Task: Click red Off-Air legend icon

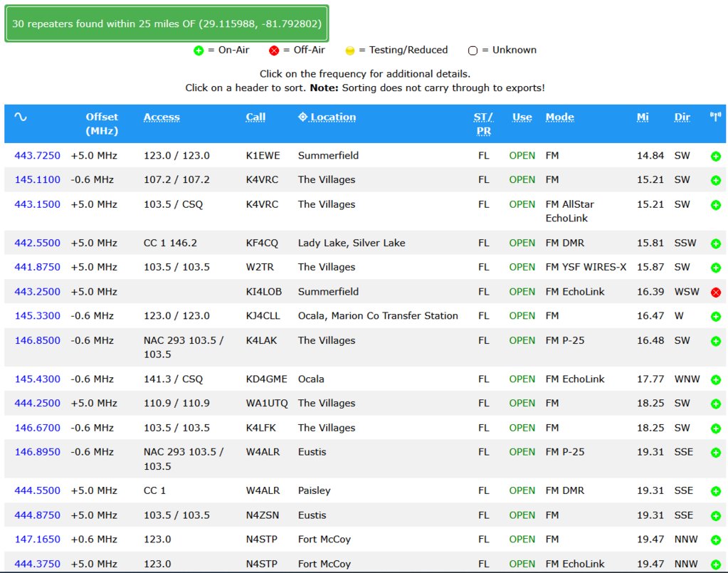Action: 274,51
